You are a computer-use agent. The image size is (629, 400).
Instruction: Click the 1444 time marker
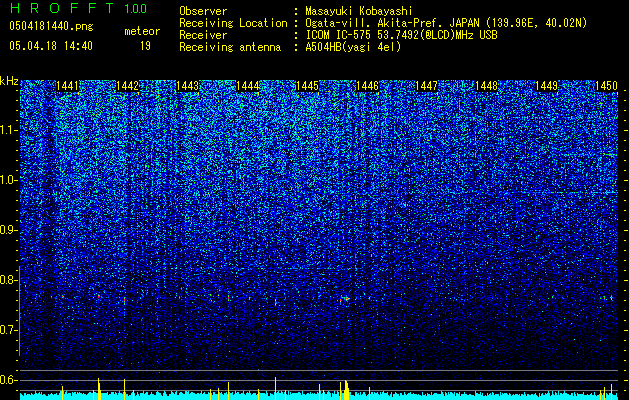248,86
